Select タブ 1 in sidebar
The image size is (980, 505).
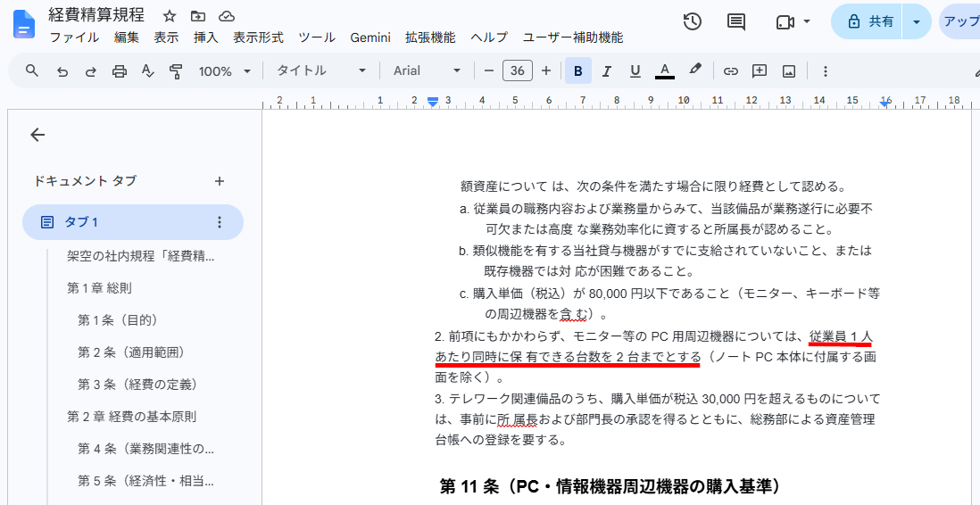[x=132, y=222]
